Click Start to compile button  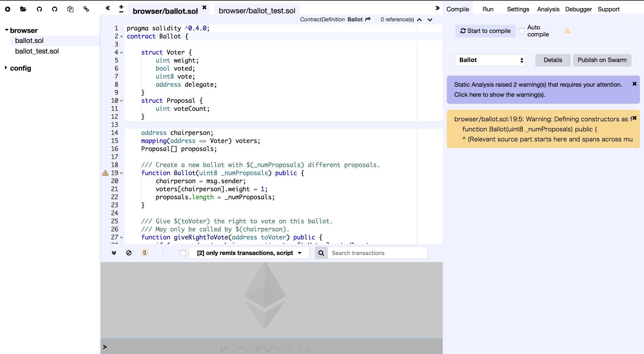coord(485,31)
